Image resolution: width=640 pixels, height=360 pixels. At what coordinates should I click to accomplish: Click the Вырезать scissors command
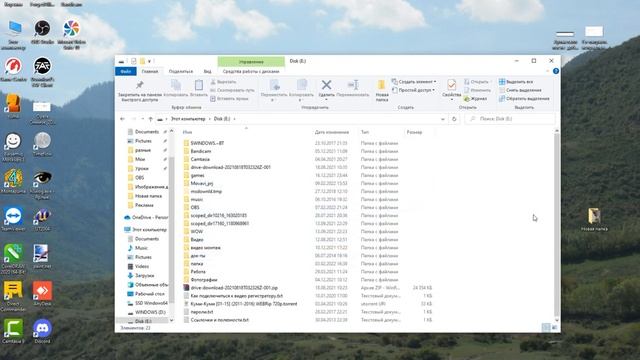(x=223, y=82)
